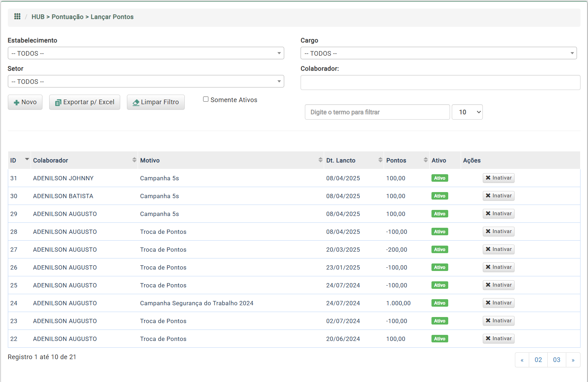Inativar record 28 dated 08/04/2025

point(498,231)
